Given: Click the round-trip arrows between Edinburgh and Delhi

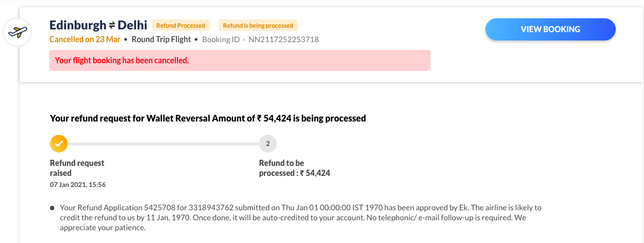Looking at the screenshot, I should (111, 25).
